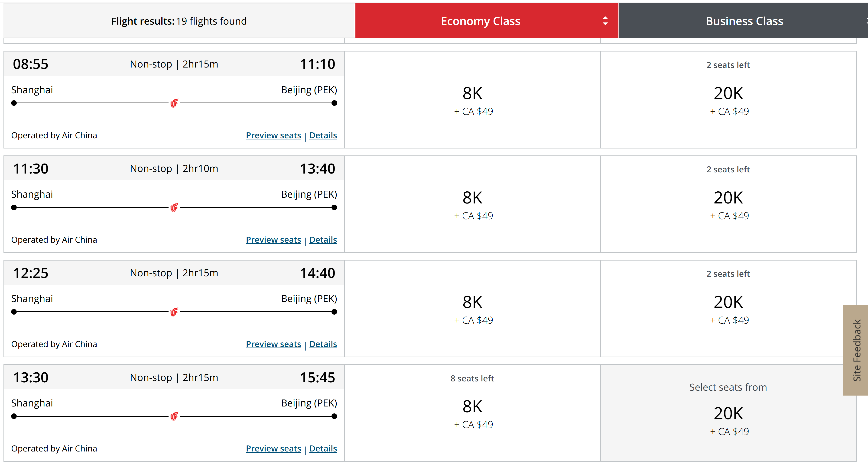Open the Site Feedback side tab
The height and width of the screenshot is (464, 868).
(x=855, y=350)
